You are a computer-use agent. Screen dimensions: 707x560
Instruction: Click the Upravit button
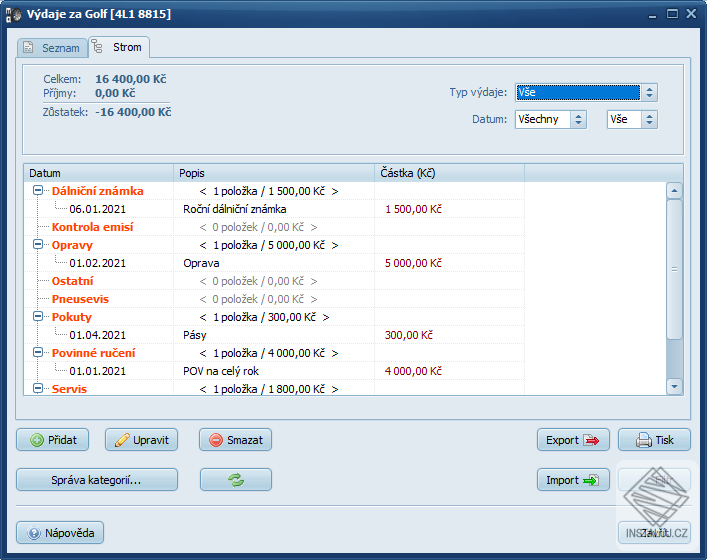tap(142, 440)
